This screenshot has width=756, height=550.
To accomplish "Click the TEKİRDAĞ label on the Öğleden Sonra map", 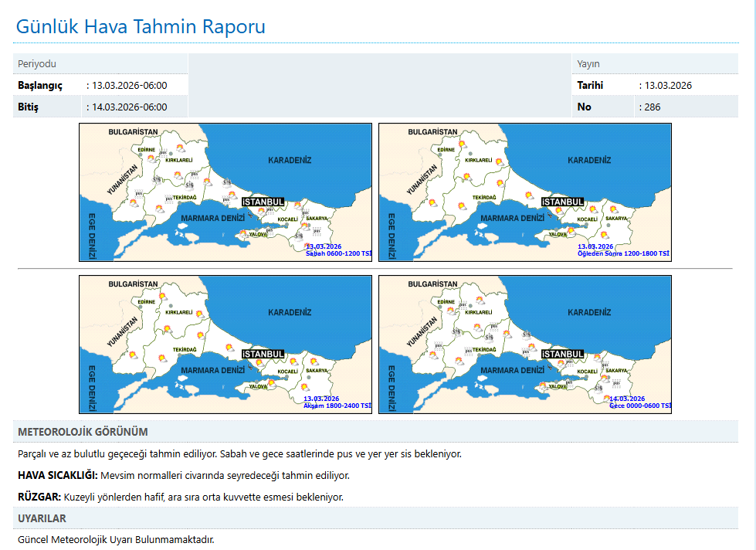I will pyautogui.click(x=484, y=197).
